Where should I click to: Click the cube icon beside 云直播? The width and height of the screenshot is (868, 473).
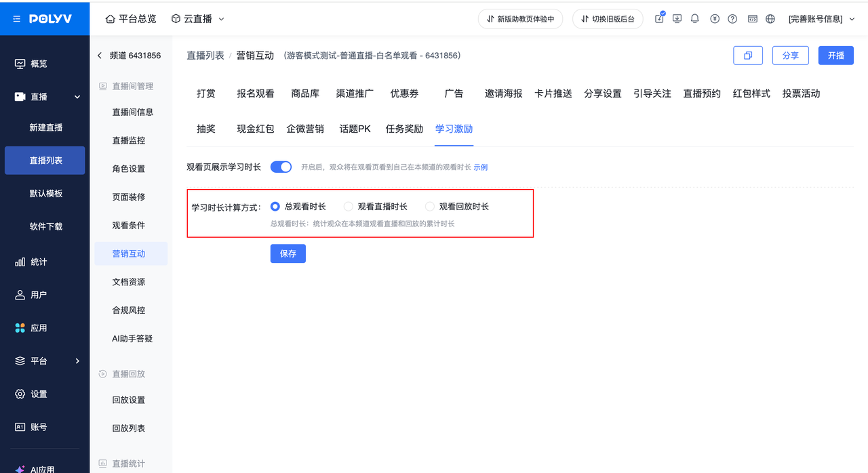pos(176,19)
